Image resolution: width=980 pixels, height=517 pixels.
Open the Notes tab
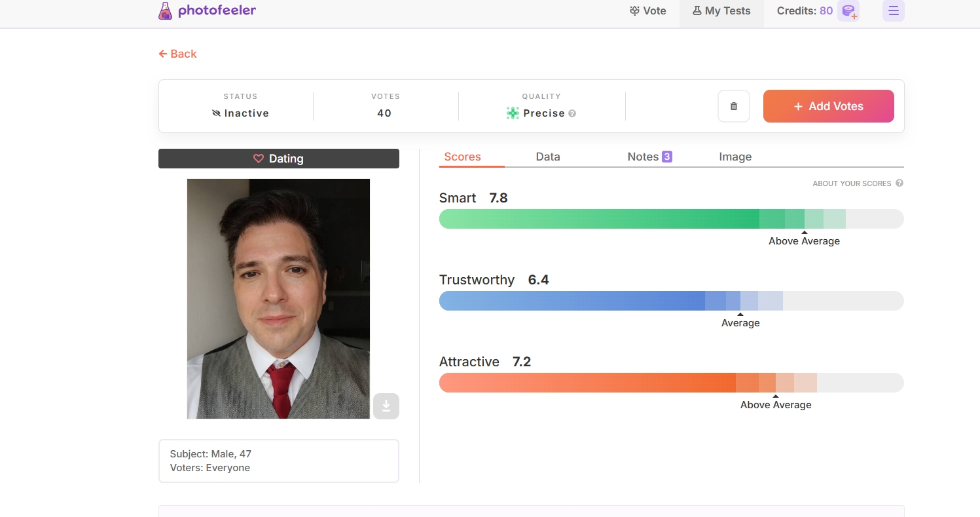coord(649,157)
